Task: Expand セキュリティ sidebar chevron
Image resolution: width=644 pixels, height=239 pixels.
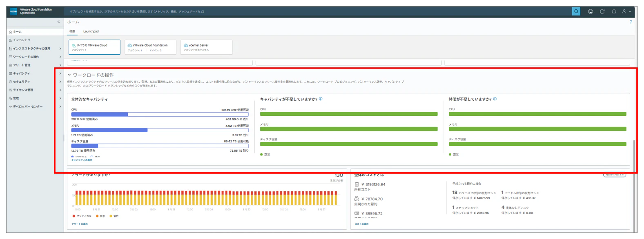Action: pos(60,82)
